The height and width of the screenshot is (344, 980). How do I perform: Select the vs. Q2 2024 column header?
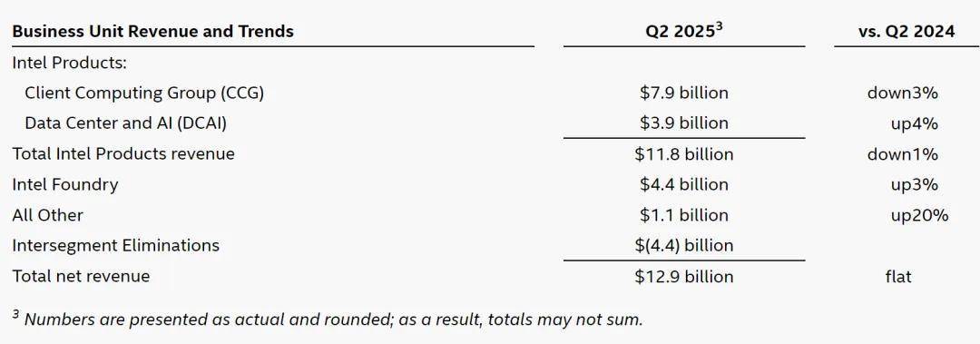906,31
